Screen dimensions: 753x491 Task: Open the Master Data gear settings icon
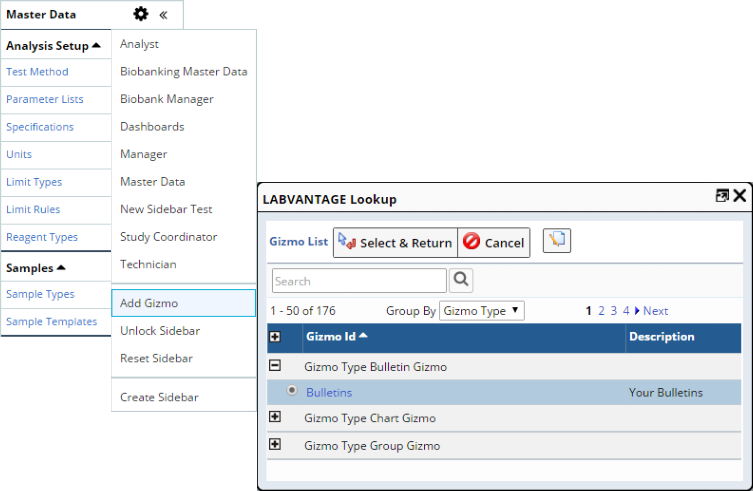pyautogui.click(x=140, y=14)
